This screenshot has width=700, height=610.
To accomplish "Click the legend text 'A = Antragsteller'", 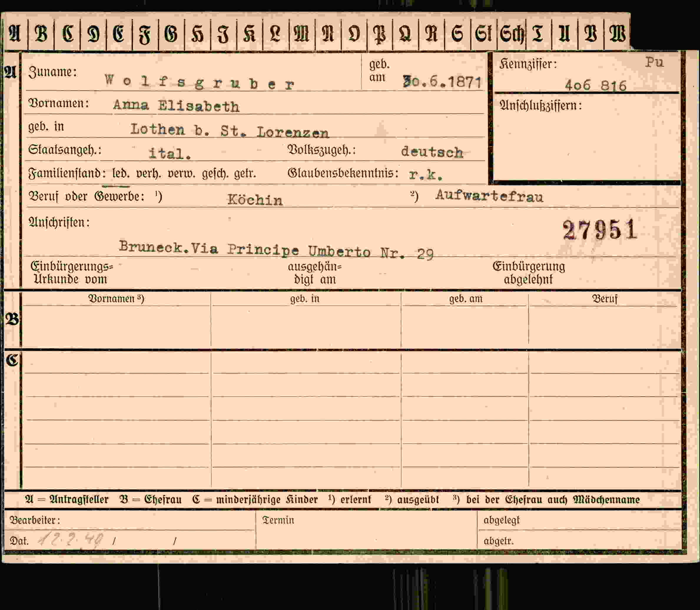I will tap(67, 499).
